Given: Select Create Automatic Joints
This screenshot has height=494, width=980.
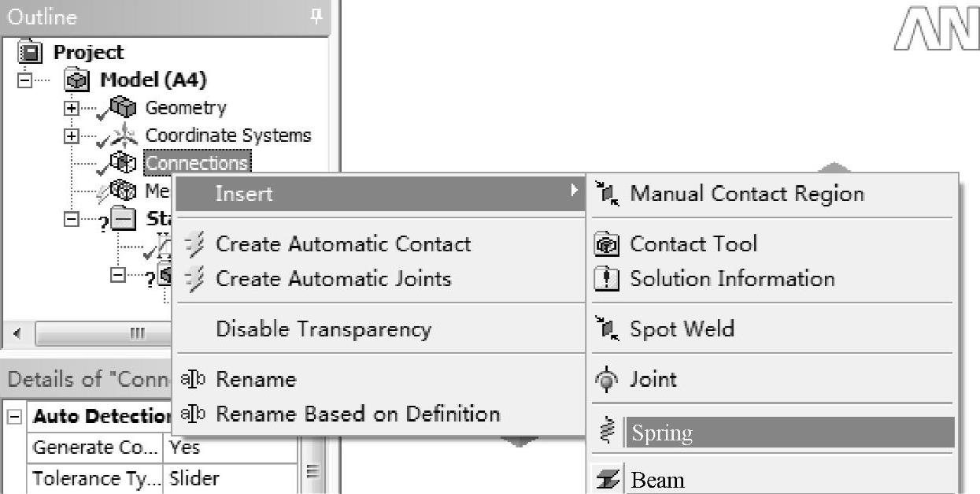Looking at the screenshot, I should click(333, 279).
